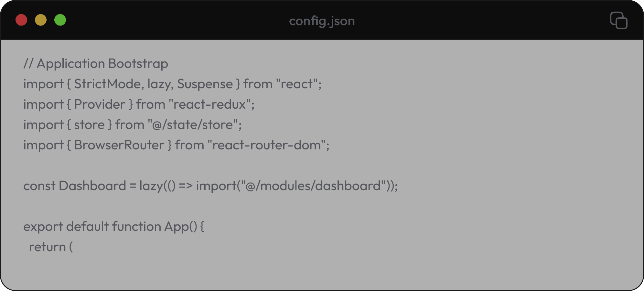Click the "react" module string
644x291 pixels.
point(297,84)
